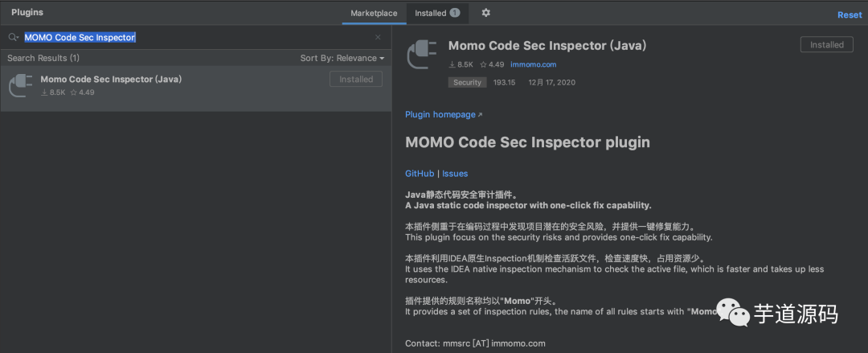Image resolution: width=868 pixels, height=353 pixels.
Task: Open the Issues link
Action: click(x=454, y=174)
